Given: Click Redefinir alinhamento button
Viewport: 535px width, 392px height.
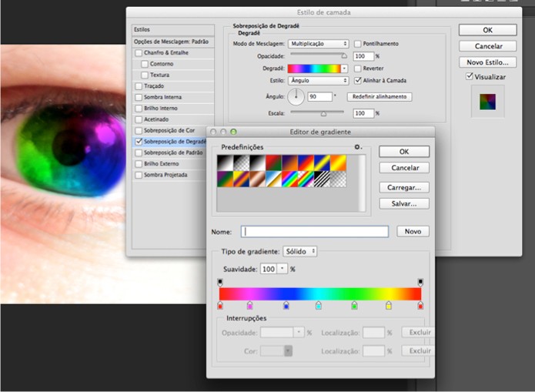Looking at the screenshot, I should [x=380, y=97].
